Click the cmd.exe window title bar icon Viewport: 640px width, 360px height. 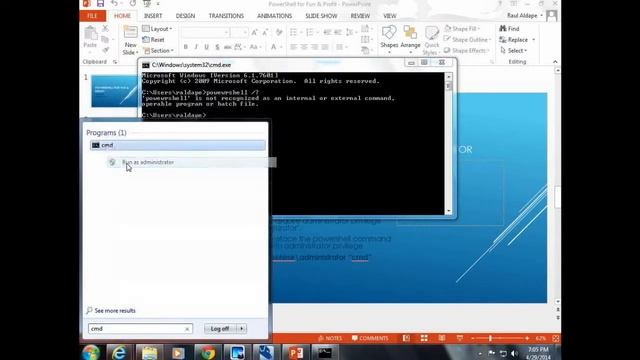146,65
